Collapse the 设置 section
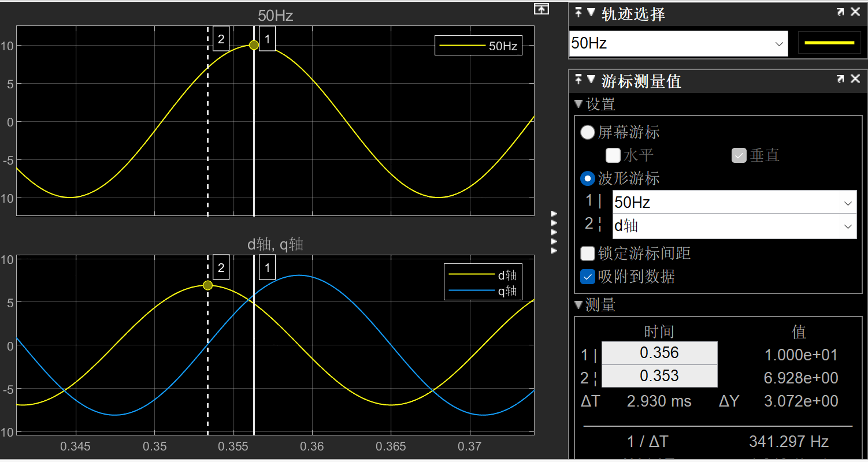 tap(578, 105)
